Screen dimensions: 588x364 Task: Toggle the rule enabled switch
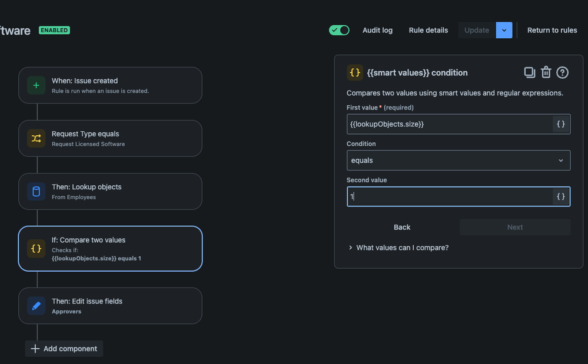click(x=339, y=30)
